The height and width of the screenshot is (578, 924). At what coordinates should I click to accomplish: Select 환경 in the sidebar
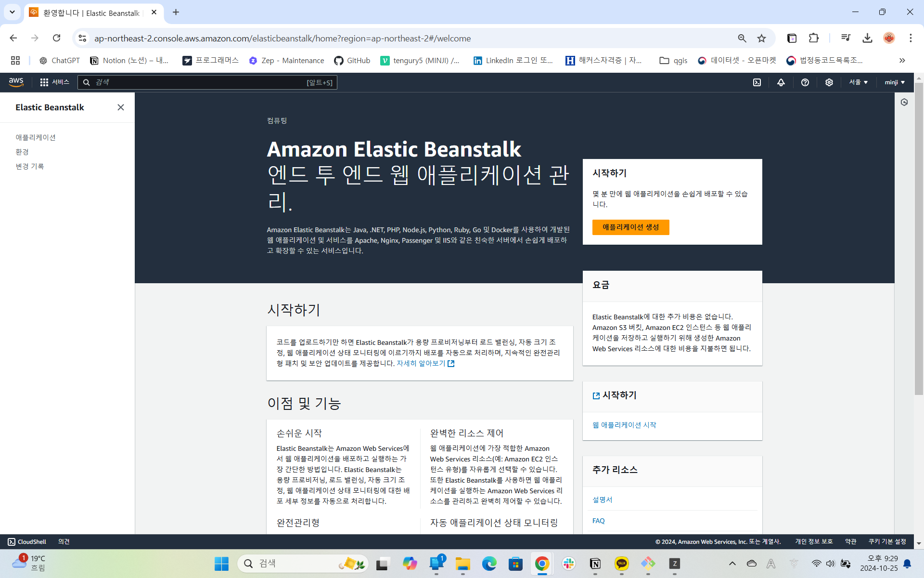click(x=22, y=152)
